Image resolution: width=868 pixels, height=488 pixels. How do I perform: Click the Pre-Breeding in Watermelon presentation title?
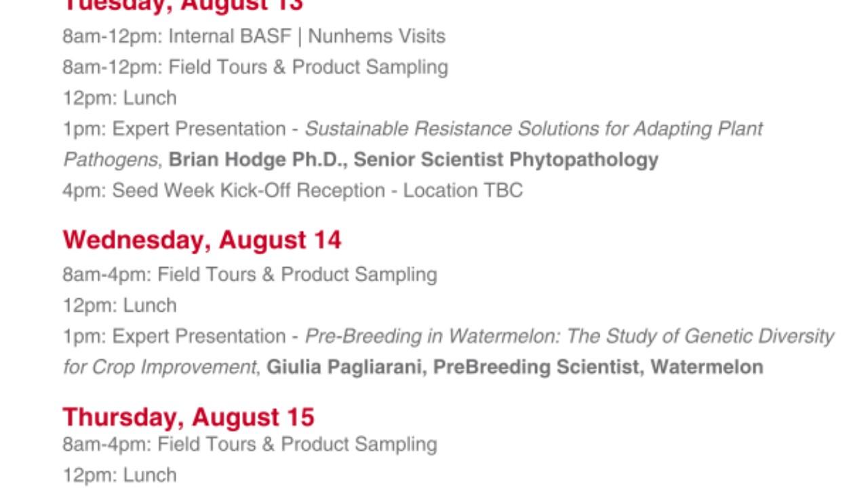[448, 351]
